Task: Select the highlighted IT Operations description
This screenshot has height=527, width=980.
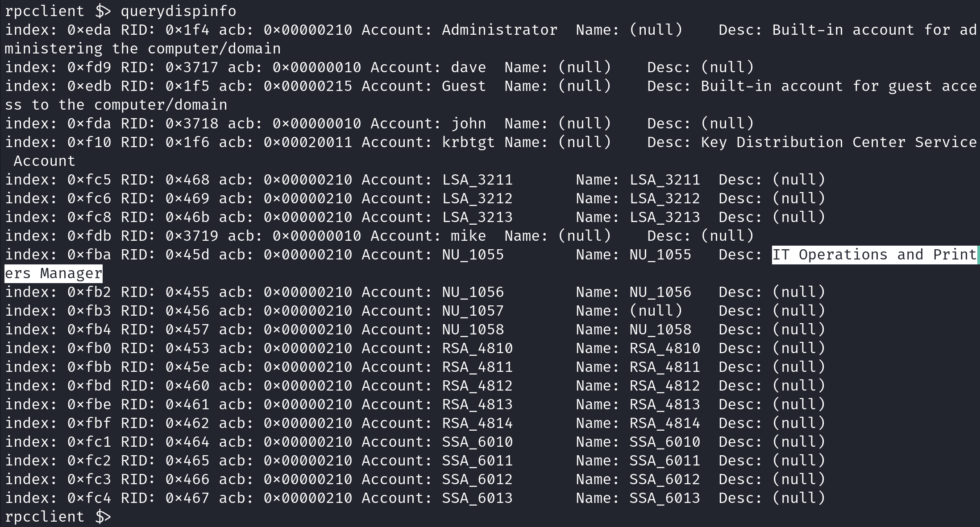Action: (x=875, y=255)
